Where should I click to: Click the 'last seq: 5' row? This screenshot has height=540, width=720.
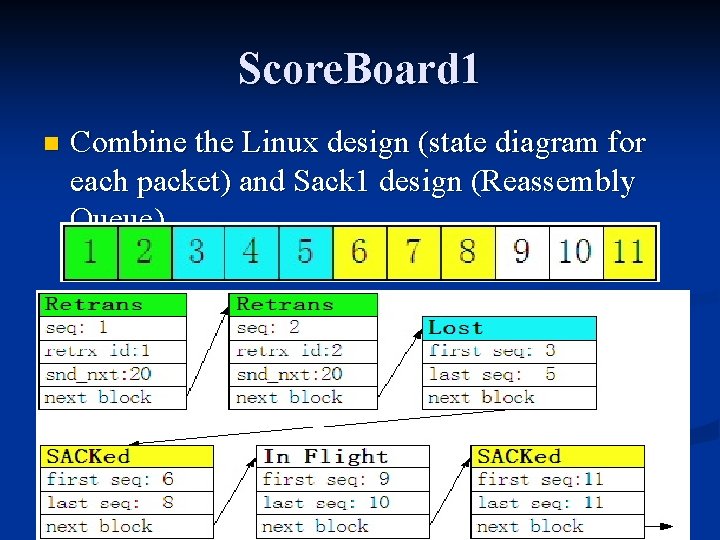pyautogui.click(x=509, y=375)
